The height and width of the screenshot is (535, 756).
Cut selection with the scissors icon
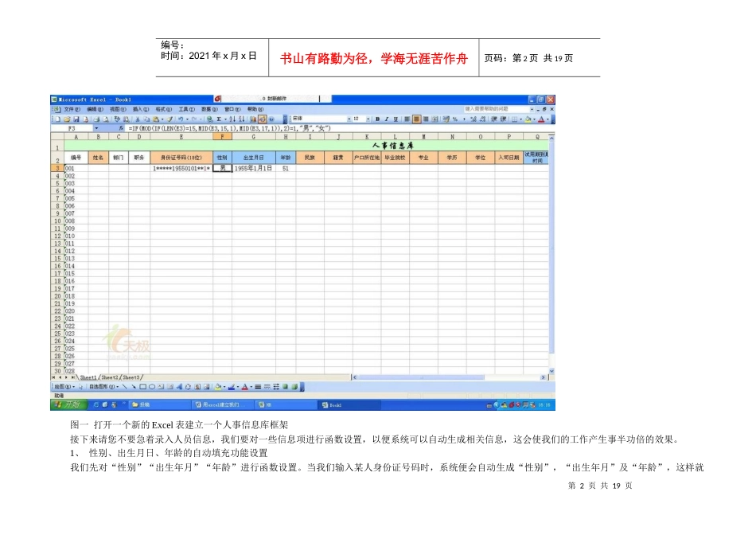[138, 119]
